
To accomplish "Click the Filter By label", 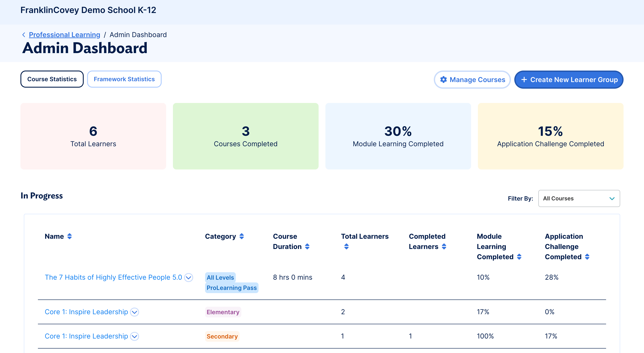I will point(520,198).
